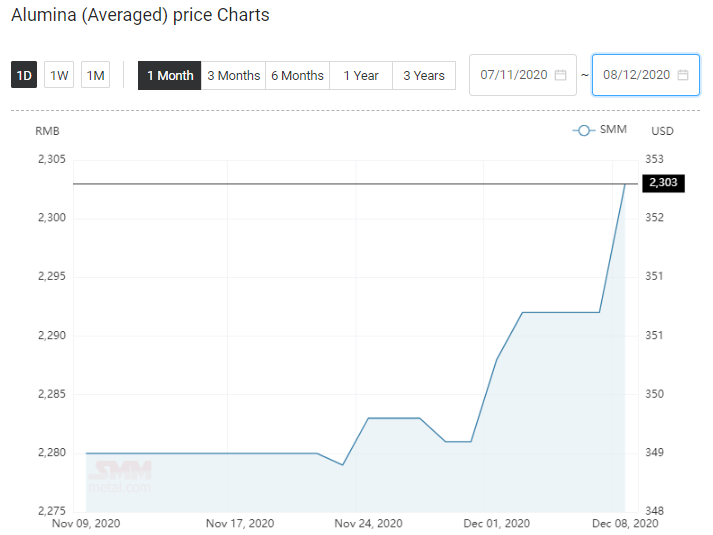Click the Nov 09, 2020 axis label
The width and height of the screenshot is (713, 535).
86,524
